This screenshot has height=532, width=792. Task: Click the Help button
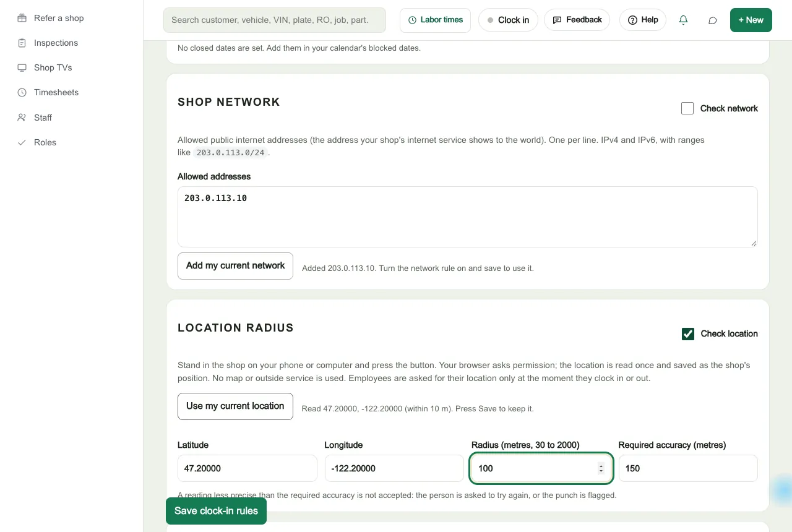(642, 20)
